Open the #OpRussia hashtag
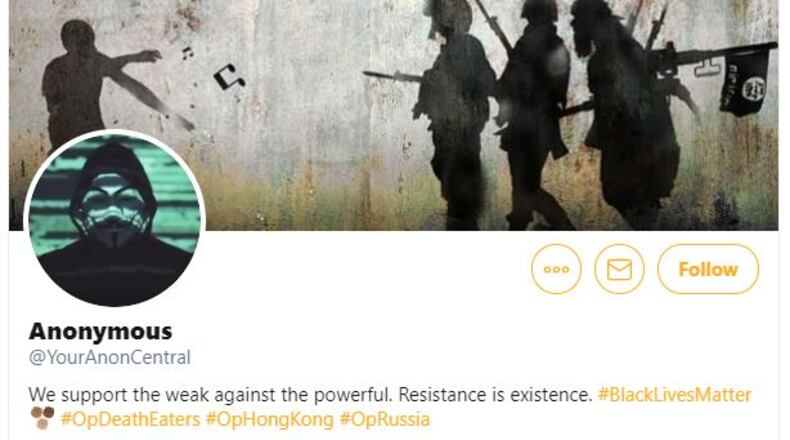790x440 pixels. tap(385, 419)
